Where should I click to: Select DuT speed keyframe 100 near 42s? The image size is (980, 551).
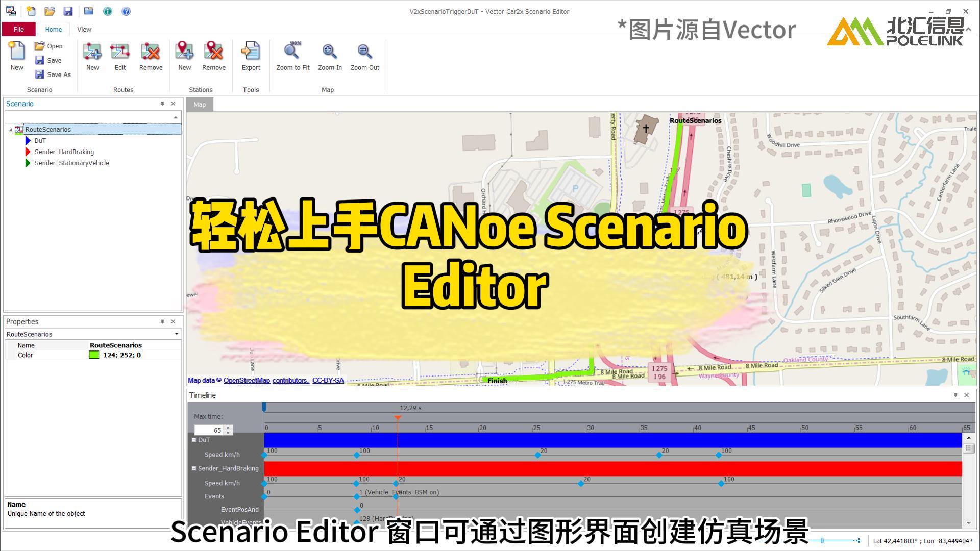coord(719,455)
